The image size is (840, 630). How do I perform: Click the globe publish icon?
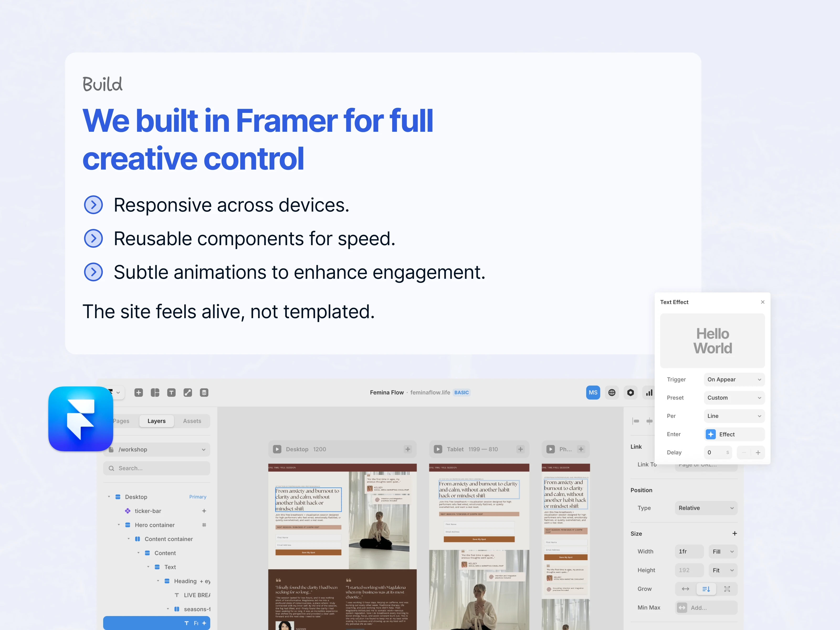612,393
